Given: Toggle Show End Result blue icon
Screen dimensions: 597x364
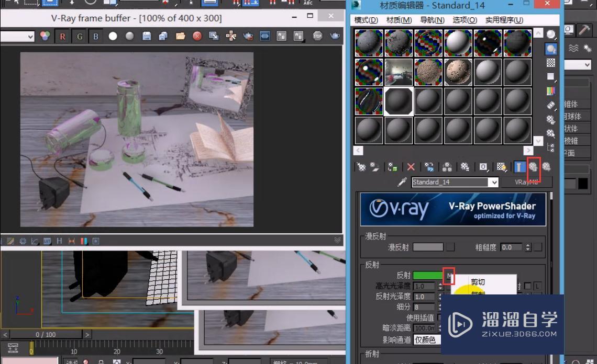Looking at the screenshot, I should tap(519, 167).
